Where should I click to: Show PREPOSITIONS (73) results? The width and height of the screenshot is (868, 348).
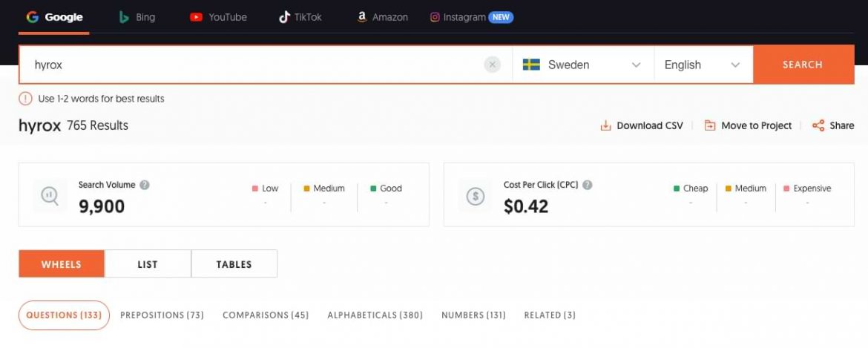[162, 315]
